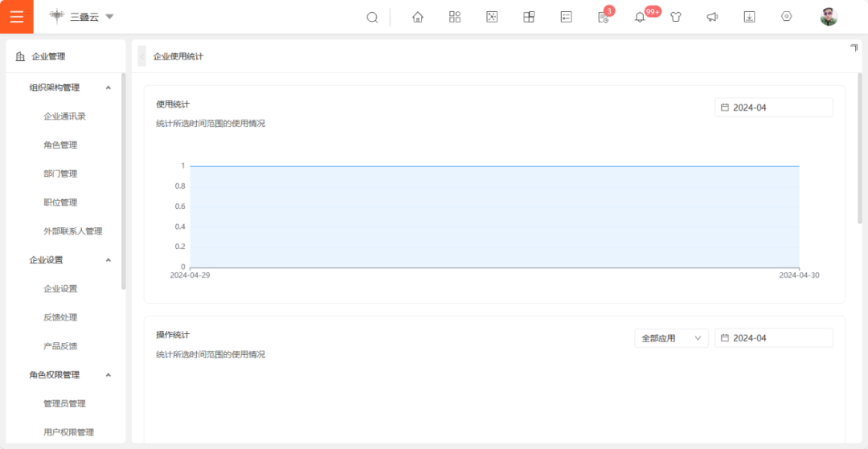Open the megaphone announcements icon
Image resolution: width=868 pixels, height=449 pixels.
[x=712, y=17]
